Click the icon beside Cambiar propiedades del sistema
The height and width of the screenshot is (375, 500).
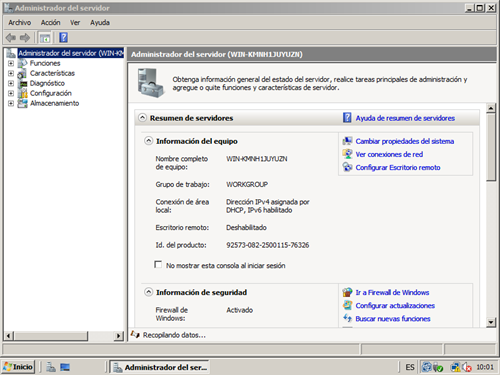(x=347, y=141)
